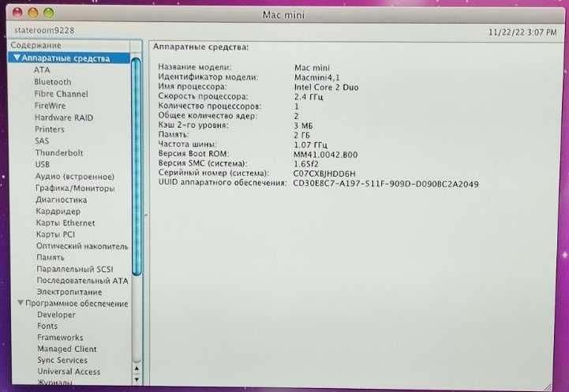Select the SAS item
This screenshot has height=392, width=569.
click(42, 140)
